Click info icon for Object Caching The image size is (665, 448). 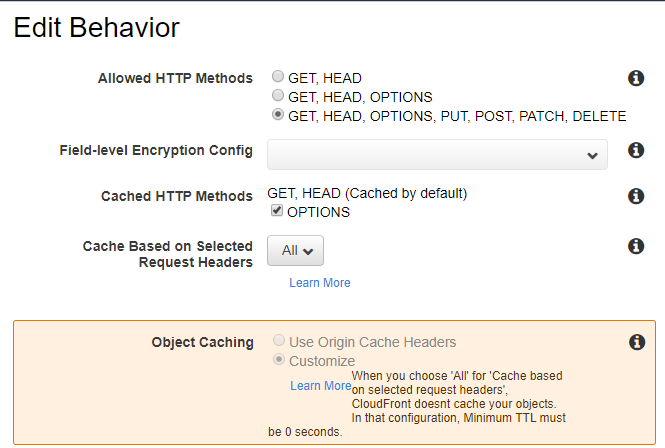pyautogui.click(x=635, y=343)
